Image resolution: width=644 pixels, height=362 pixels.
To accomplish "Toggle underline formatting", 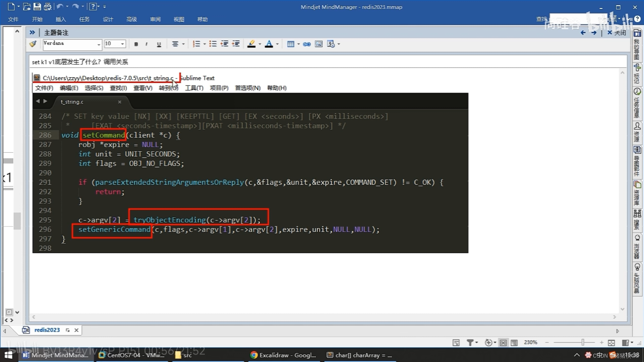I will tap(159, 44).
